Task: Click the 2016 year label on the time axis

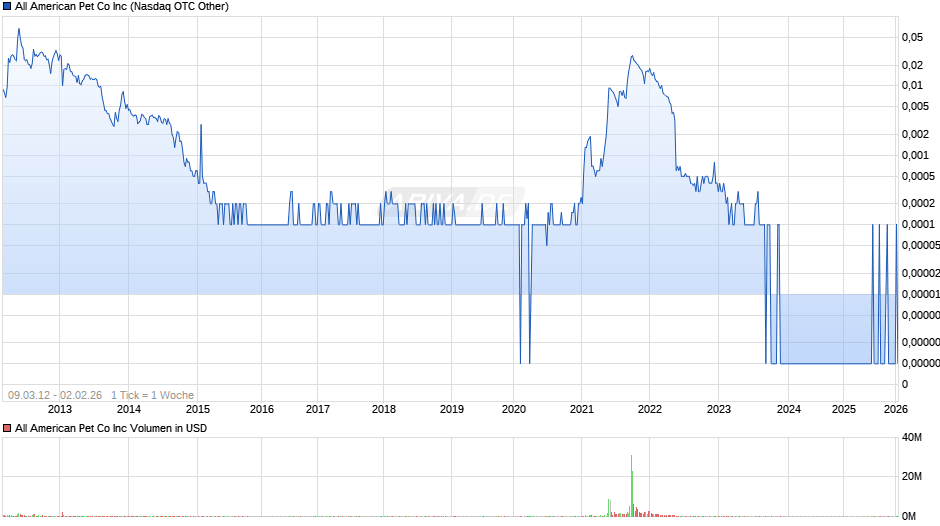Action: 261,409
